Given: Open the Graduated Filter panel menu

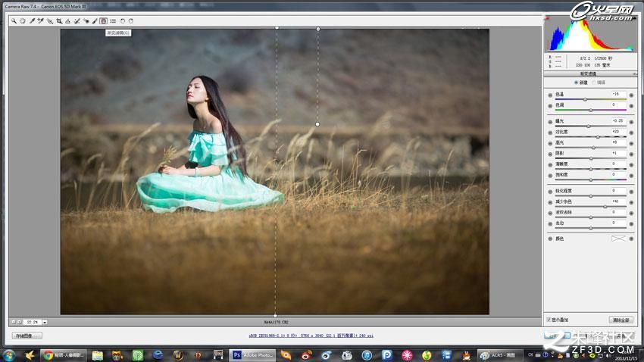Looking at the screenshot, I should [635, 74].
